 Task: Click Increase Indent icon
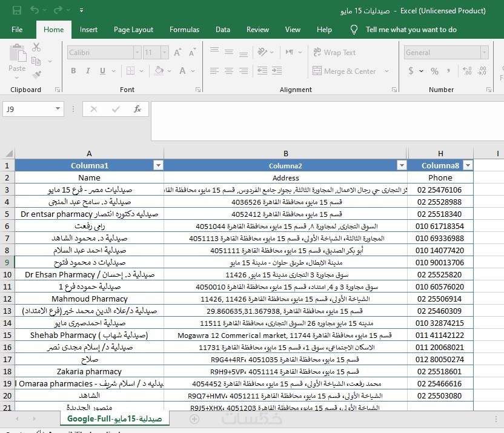point(277,71)
